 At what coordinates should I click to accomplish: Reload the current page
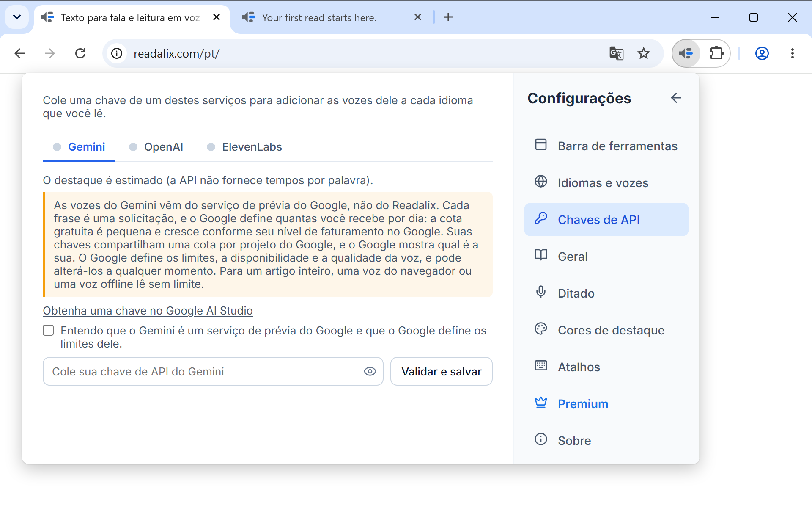tap(80, 53)
